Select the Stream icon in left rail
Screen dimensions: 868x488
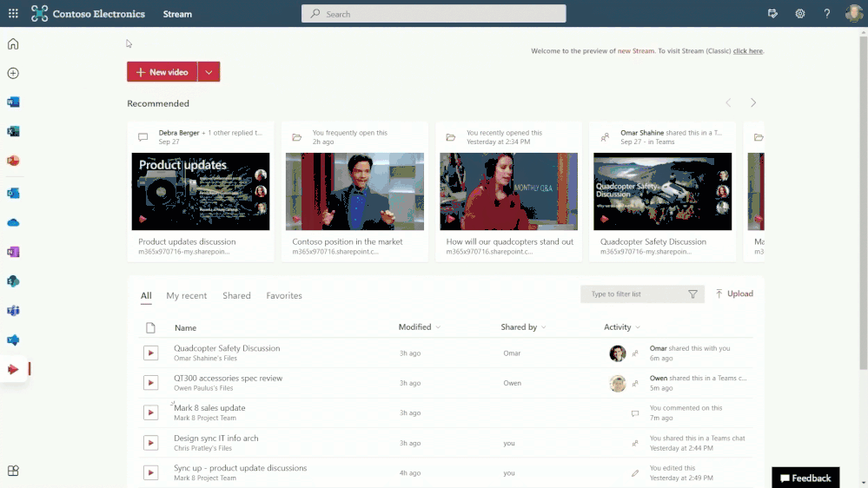click(13, 369)
